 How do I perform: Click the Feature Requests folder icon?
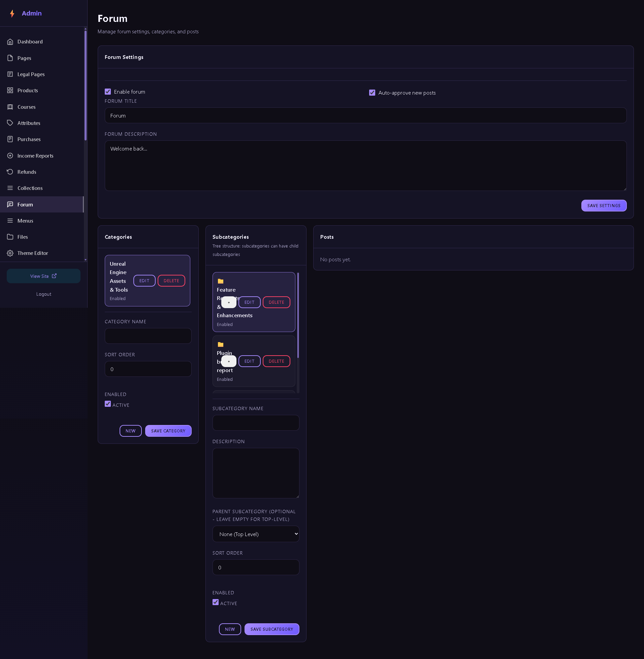pyautogui.click(x=221, y=281)
